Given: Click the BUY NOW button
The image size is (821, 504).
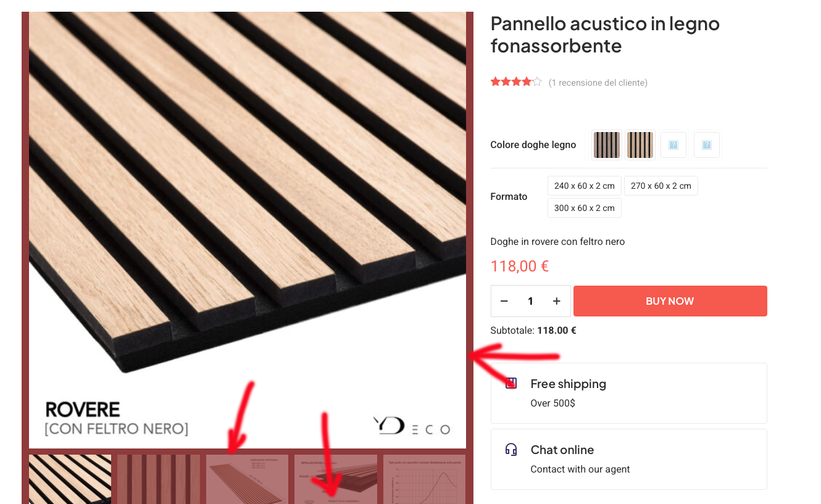Looking at the screenshot, I should [670, 301].
